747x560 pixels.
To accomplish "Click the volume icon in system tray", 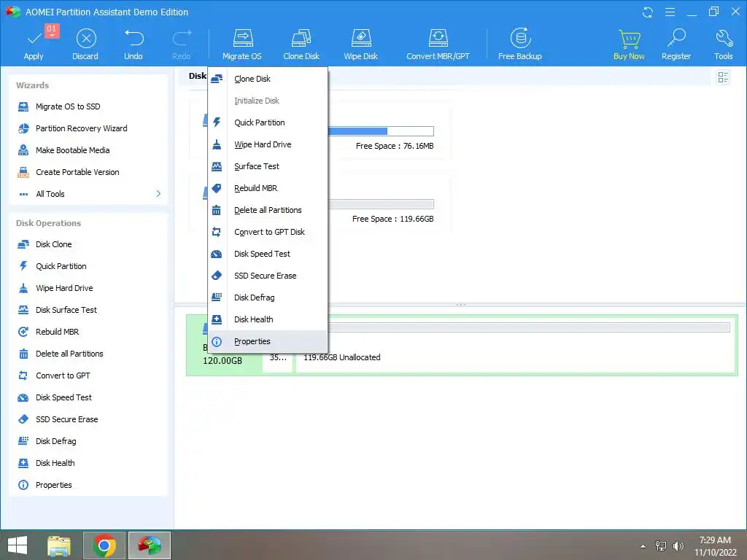I will (678, 546).
